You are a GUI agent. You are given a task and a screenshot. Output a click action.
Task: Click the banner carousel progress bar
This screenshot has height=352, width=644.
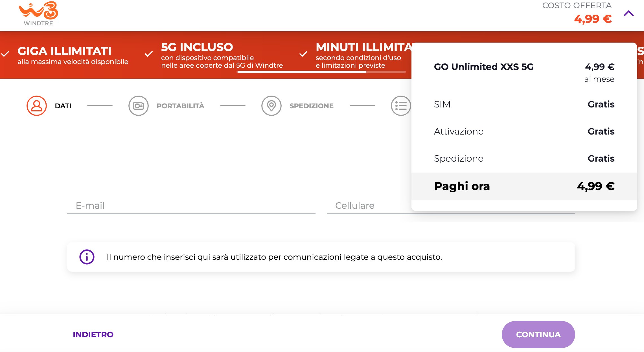click(321, 72)
